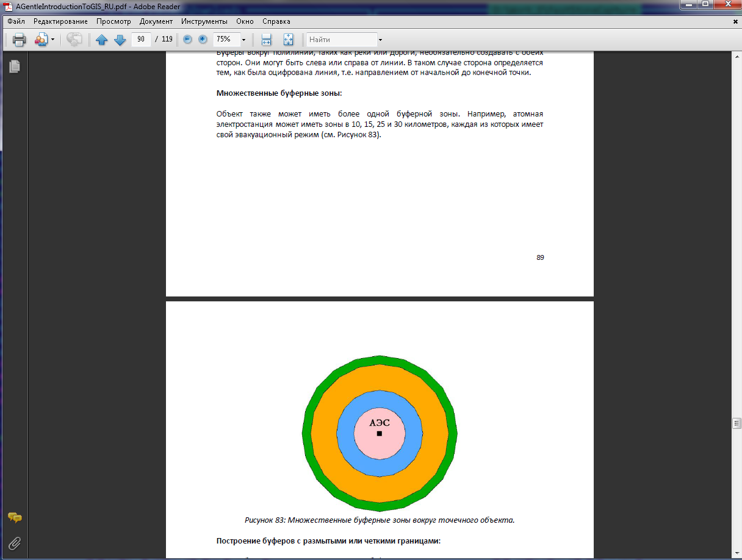Open the Редактирование menu

60,21
